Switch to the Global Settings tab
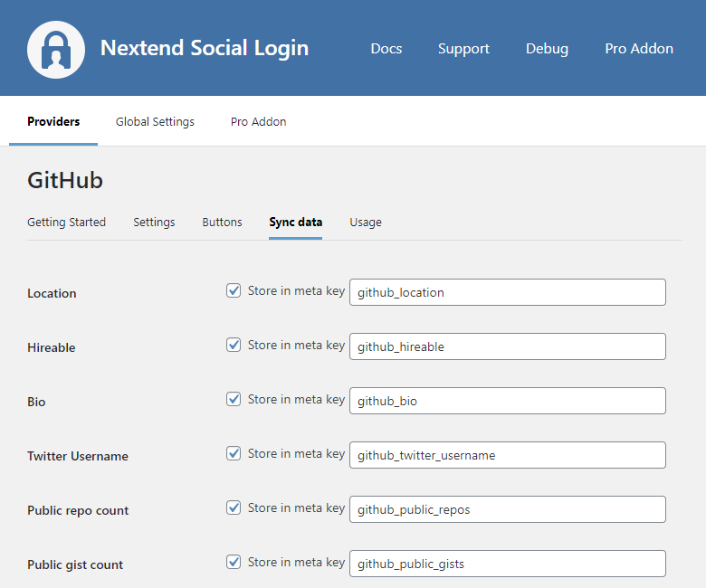This screenshot has height=588, width=706. [x=155, y=122]
